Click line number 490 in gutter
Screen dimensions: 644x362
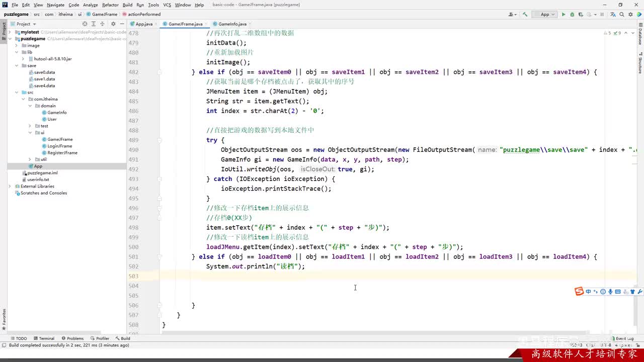pyautogui.click(x=133, y=150)
